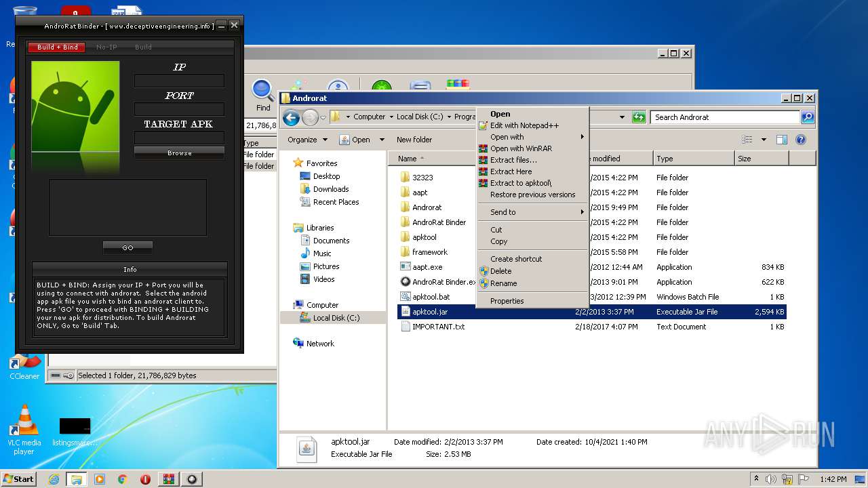This screenshot has width=868, height=488.
Task: Click the Computer breadcrumb dropdown arrow
Action: click(x=391, y=117)
